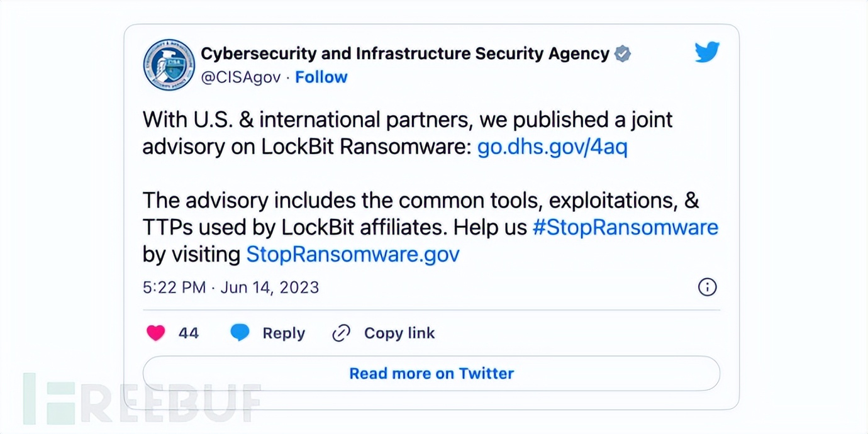This screenshot has width=868, height=434.
Task: Click Read more on Twitter
Action: pyautogui.click(x=431, y=373)
